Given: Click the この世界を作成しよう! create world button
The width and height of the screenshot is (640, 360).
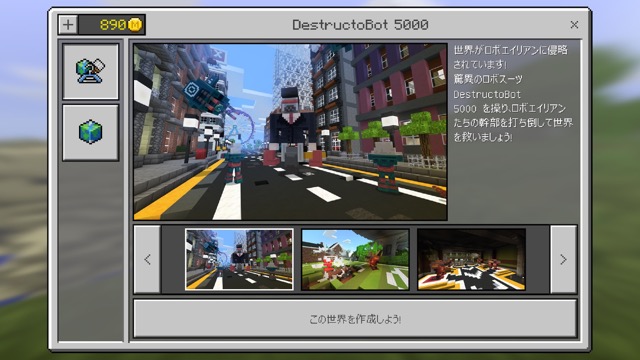Looking at the screenshot, I should pyautogui.click(x=355, y=319).
